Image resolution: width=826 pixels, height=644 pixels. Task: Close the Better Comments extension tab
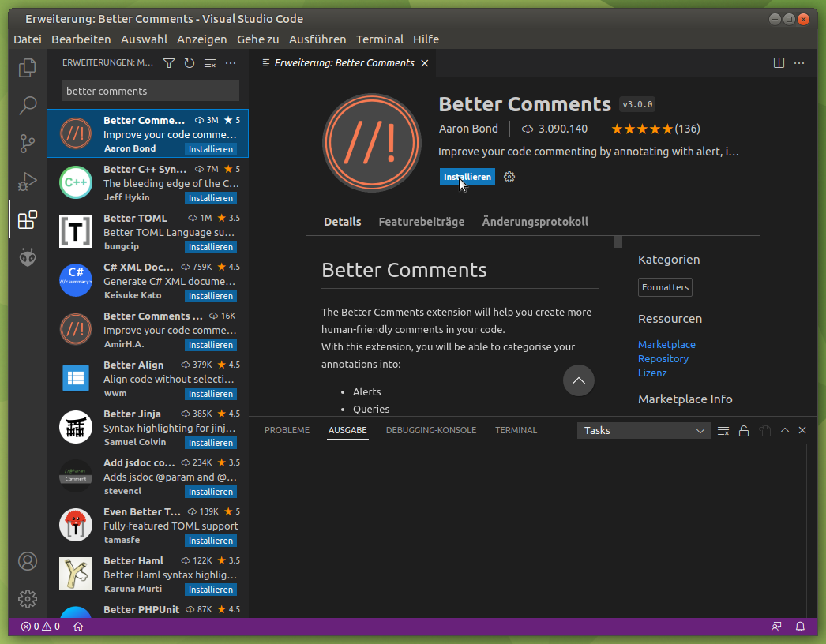[425, 63]
